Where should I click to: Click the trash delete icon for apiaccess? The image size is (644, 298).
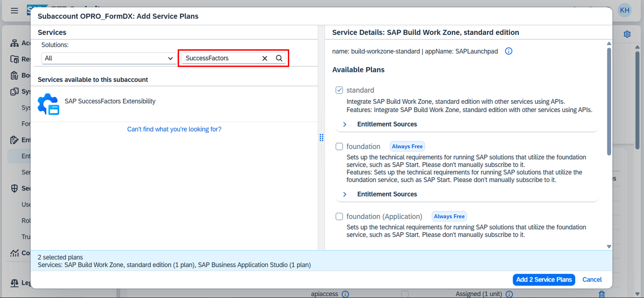602,294
